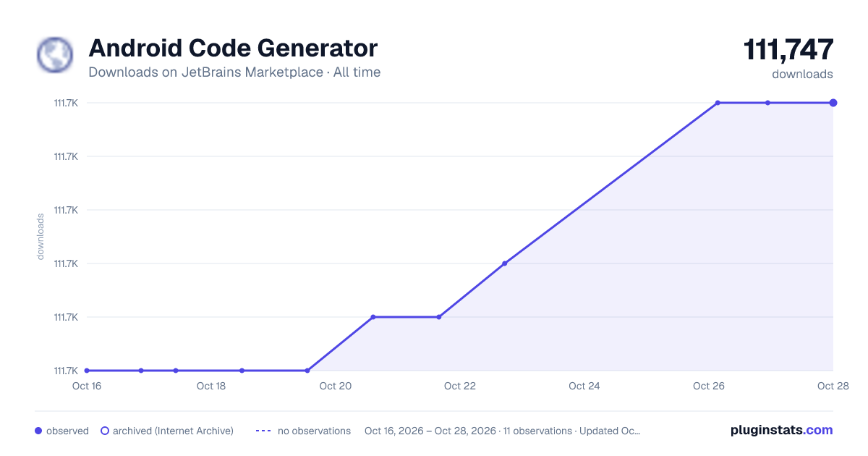Click the Oct 18 axis label
Viewport: 868px width, 456px height.
point(211,386)
